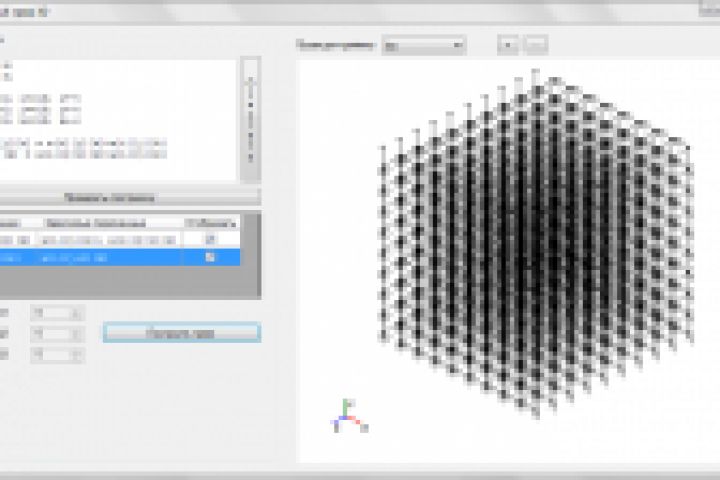Click the middle table column header
The image size is (720, 480).
pyautogui.click(x=108, y=223)
